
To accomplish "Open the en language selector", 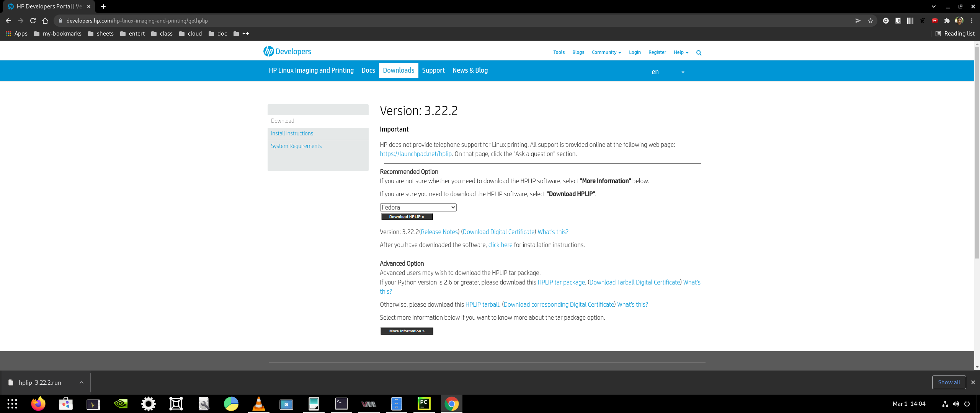I will pyautogui.click(x=667, y=72).
